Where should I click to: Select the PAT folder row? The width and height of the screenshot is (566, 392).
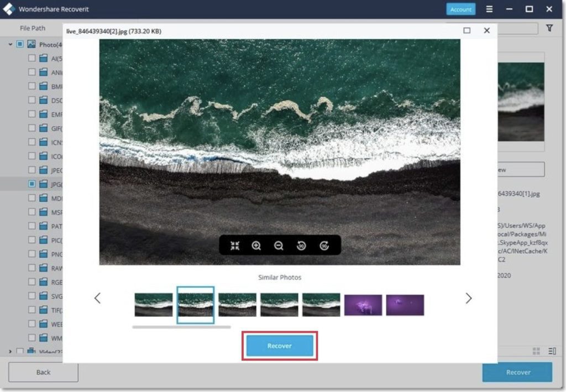point(32,226)
